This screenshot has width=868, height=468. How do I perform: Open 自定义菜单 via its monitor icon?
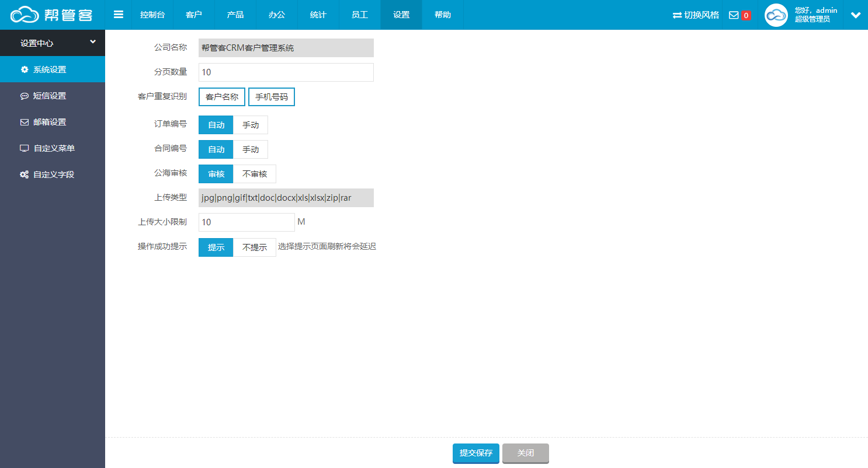click(25, 148)
